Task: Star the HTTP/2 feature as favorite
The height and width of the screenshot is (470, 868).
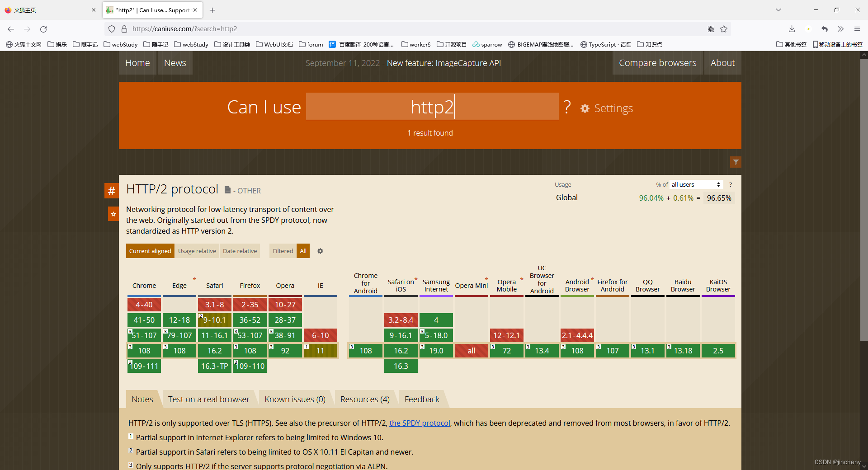Action: [113, 214]
